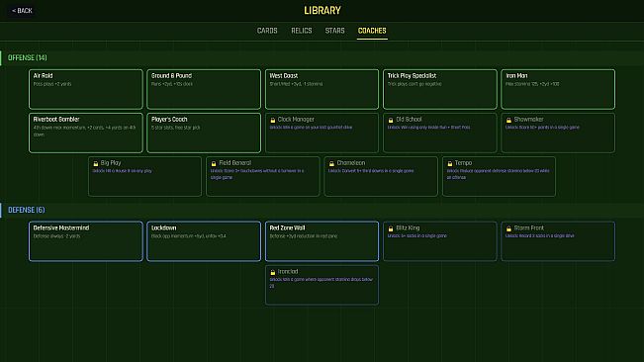Click the Trick Play Specialist card
Screen dimensions: 644x362
tap(440, 89)
